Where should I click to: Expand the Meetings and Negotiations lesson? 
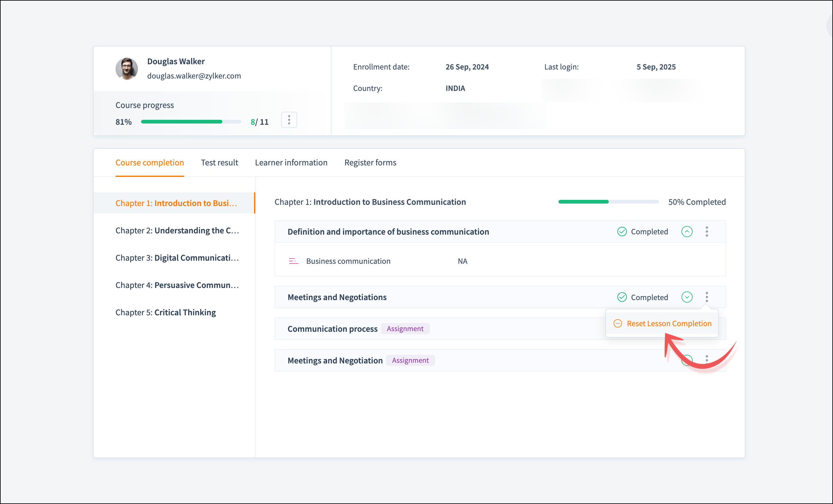[x=687, y=297]
